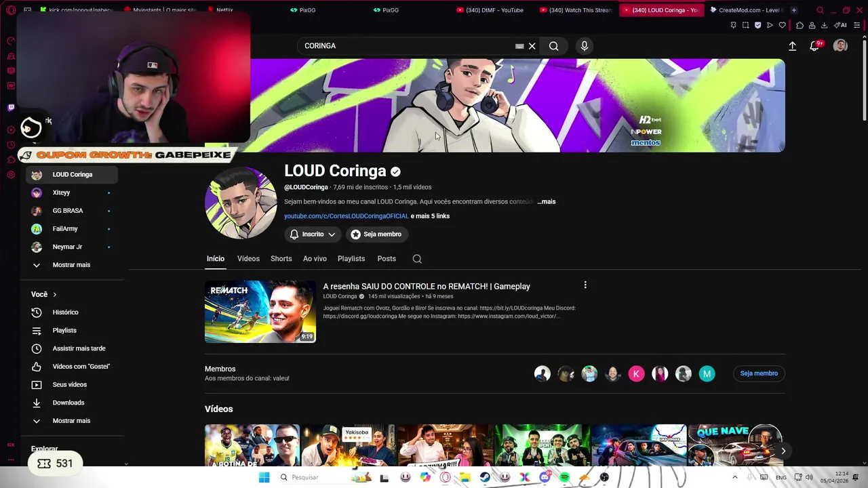Click the Steam taskbar icon
The height and width of the screenshot is (488, 868).
(486, 477)
